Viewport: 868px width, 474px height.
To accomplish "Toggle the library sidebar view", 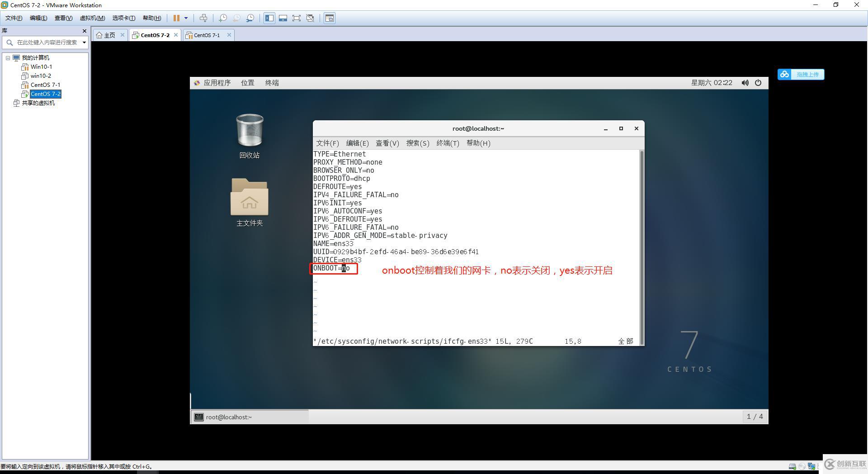I will [x=269, y=18].
